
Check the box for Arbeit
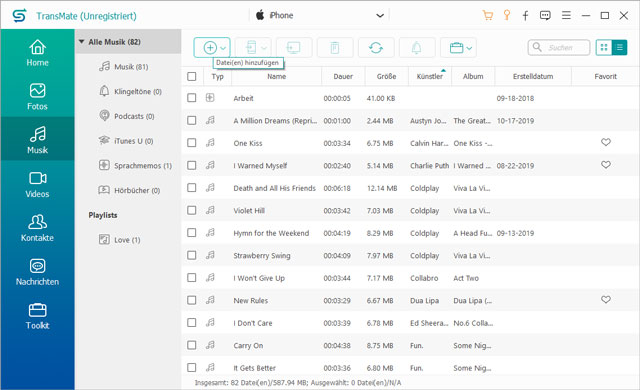(x=191, y=98)
